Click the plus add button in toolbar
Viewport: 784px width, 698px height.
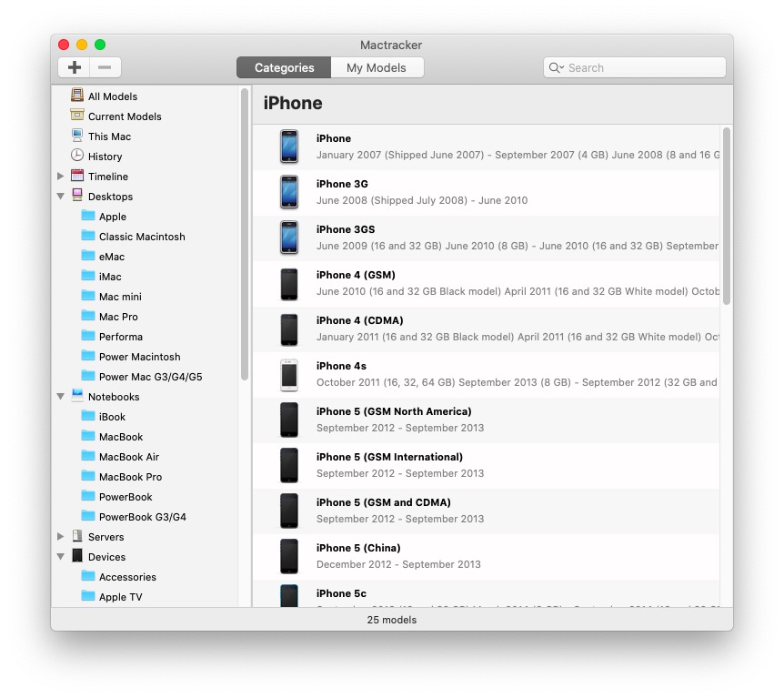74,67
